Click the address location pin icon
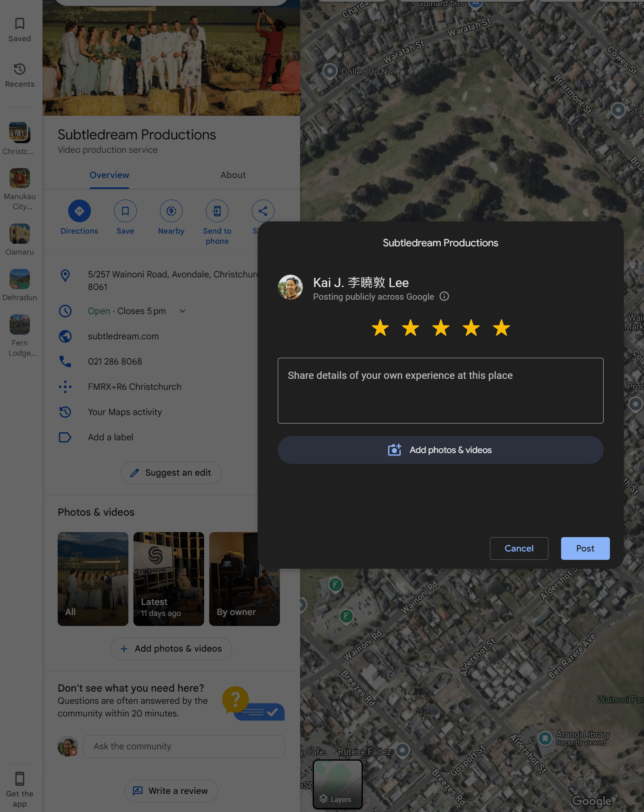 tap(65, 276)
